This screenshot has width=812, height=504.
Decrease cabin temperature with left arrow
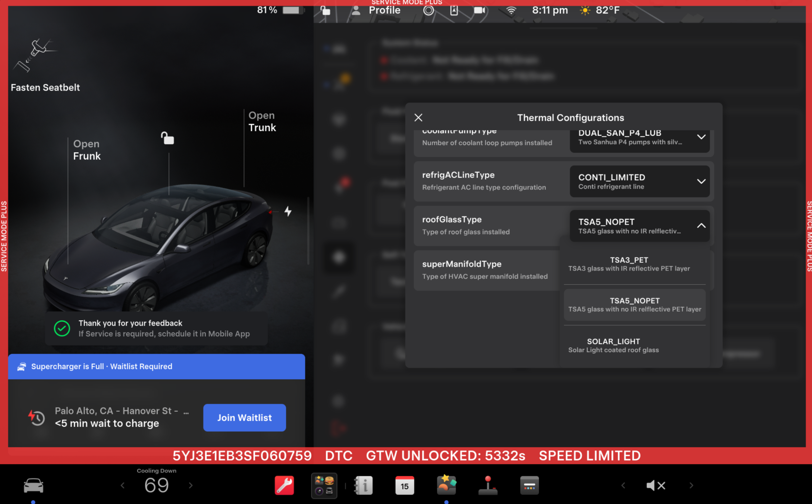click(x=123, y=485)
